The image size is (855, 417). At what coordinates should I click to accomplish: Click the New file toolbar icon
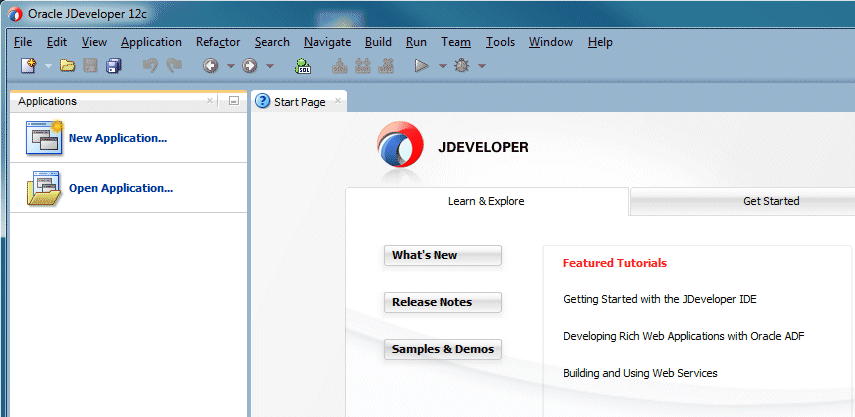(28, 66)
